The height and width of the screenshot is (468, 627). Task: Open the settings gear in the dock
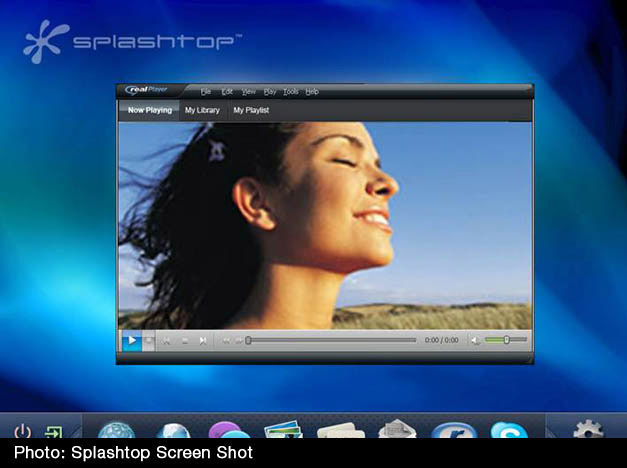pos(587,430)
